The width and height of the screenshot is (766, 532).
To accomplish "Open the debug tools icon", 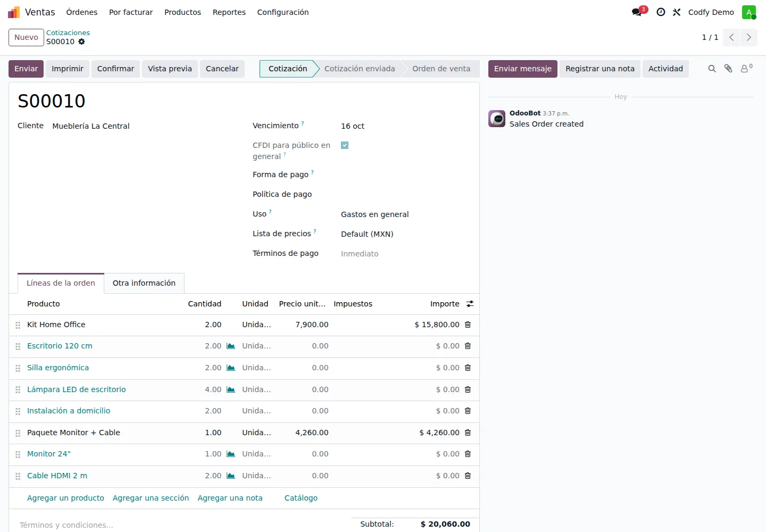I will point(677,12).
